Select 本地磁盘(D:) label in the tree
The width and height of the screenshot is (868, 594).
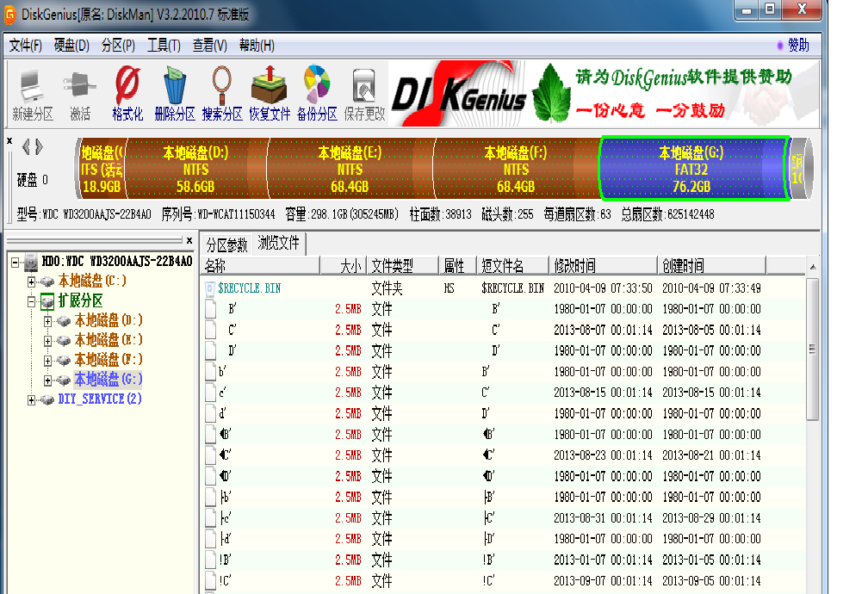pos(108,321)
